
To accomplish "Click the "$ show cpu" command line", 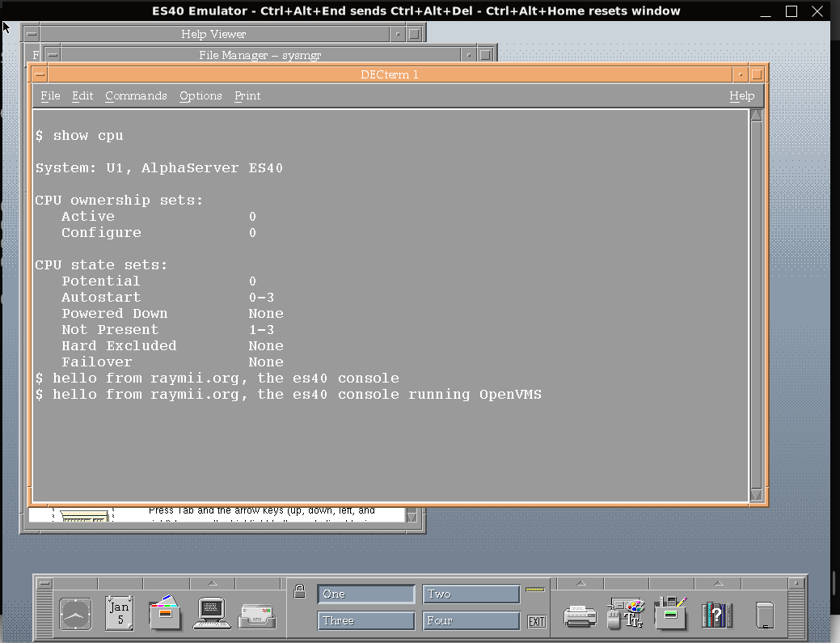I will [x=79, y=136].
